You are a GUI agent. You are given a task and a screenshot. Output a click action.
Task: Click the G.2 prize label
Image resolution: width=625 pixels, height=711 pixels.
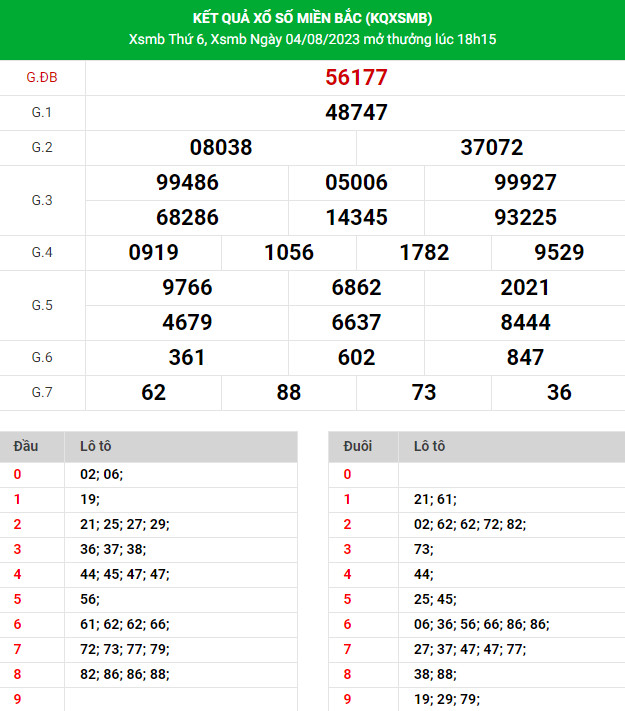coord(42,147)
